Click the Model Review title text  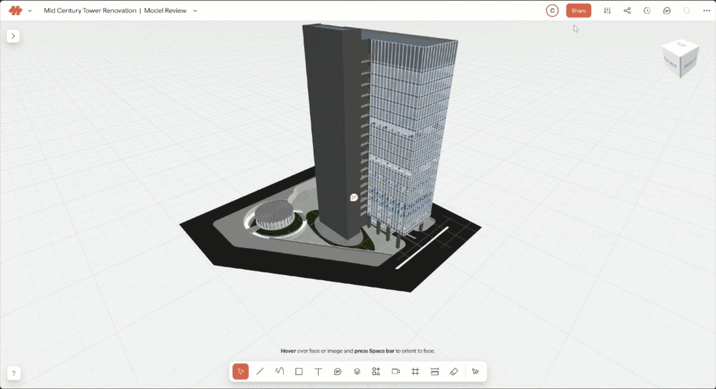point(165,11)
